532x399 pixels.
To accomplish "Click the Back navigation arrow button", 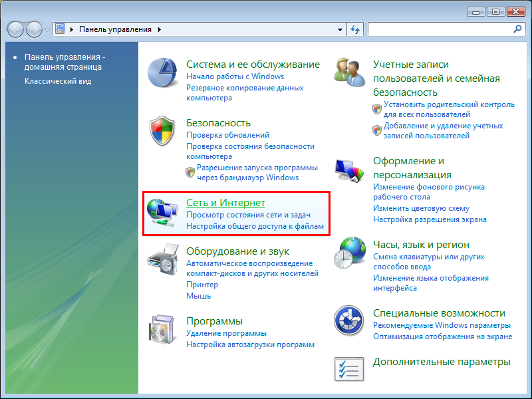I will coord(15,29).
